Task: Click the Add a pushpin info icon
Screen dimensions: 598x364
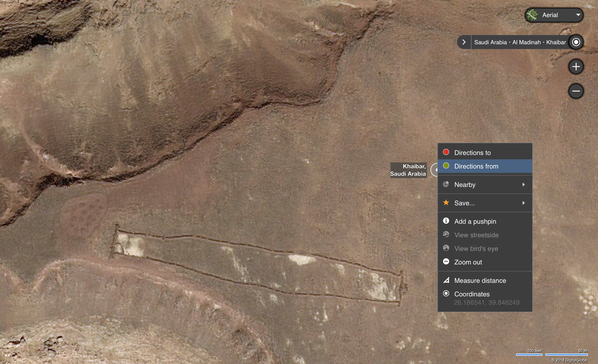Action: (446, 221)
